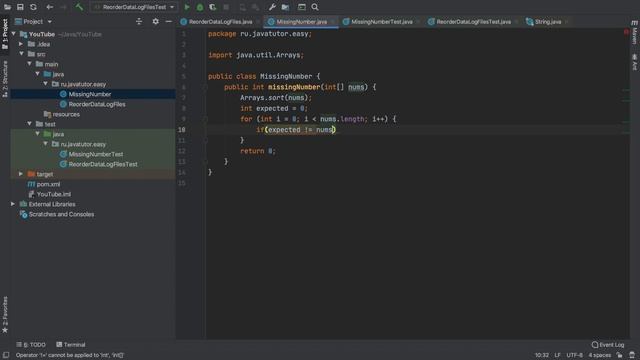Collapse the src folder
This screenshot has height=360, width=640.
click(x=21, y=54)
